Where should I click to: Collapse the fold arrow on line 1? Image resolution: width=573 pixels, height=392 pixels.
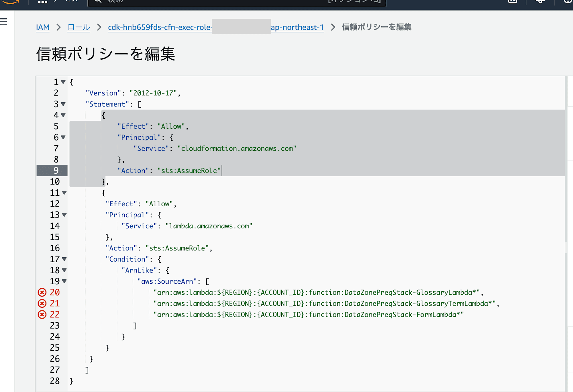point(63,82)
